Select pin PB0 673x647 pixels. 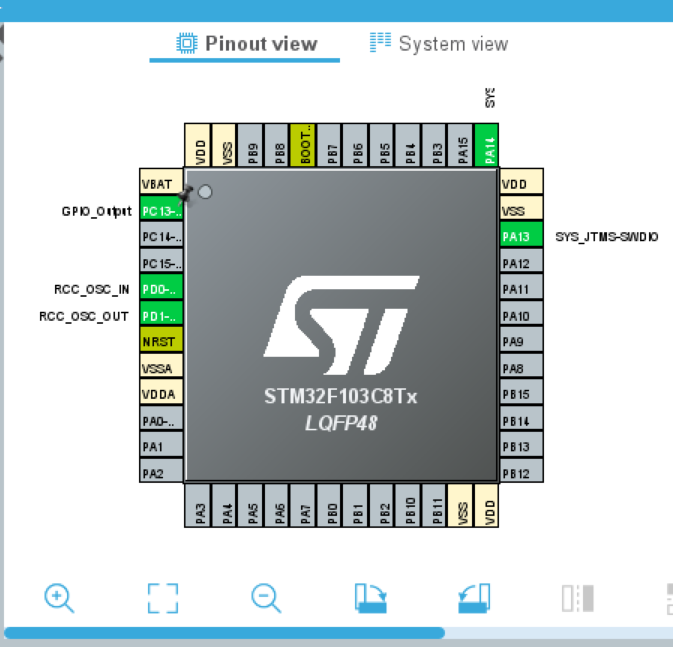click(330, 505)
